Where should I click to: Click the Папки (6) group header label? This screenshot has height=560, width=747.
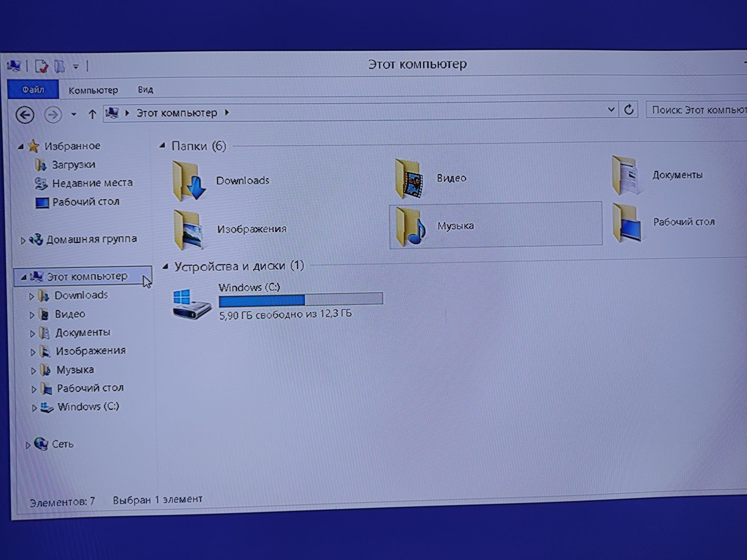[x=199, y=146]
